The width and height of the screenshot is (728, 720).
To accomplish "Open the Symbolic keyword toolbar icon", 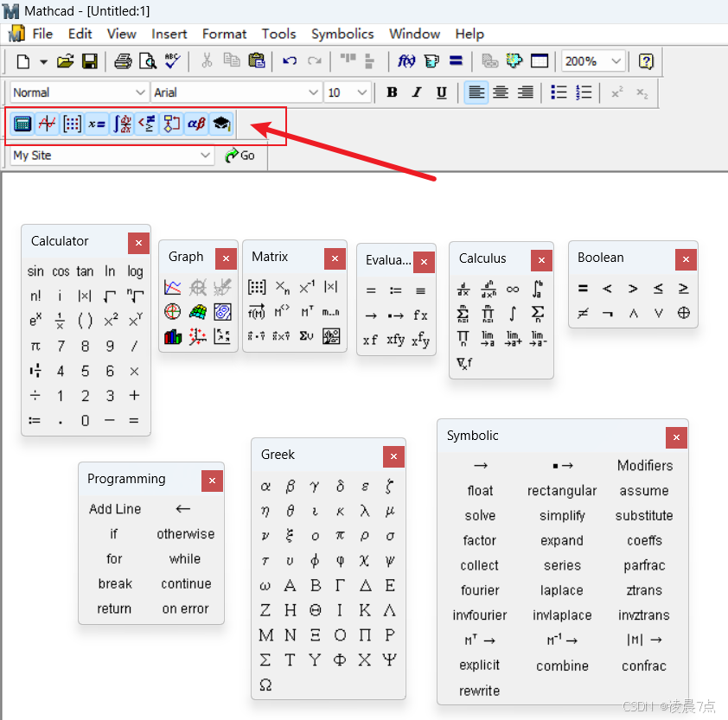I will (x=221, y=124).
